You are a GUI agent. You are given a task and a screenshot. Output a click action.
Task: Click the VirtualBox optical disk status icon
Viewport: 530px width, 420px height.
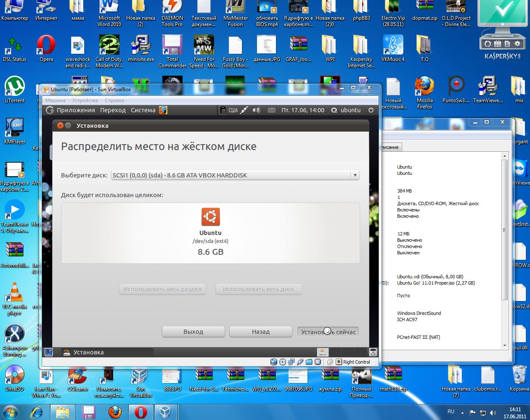[x=283, y=362]
